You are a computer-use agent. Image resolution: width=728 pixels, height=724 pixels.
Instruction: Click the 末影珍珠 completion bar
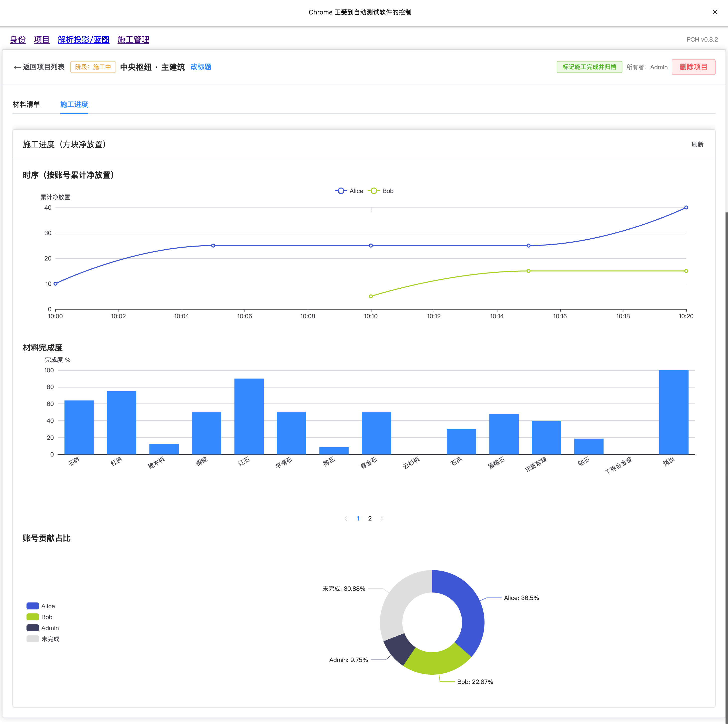(x=546, y=438)
